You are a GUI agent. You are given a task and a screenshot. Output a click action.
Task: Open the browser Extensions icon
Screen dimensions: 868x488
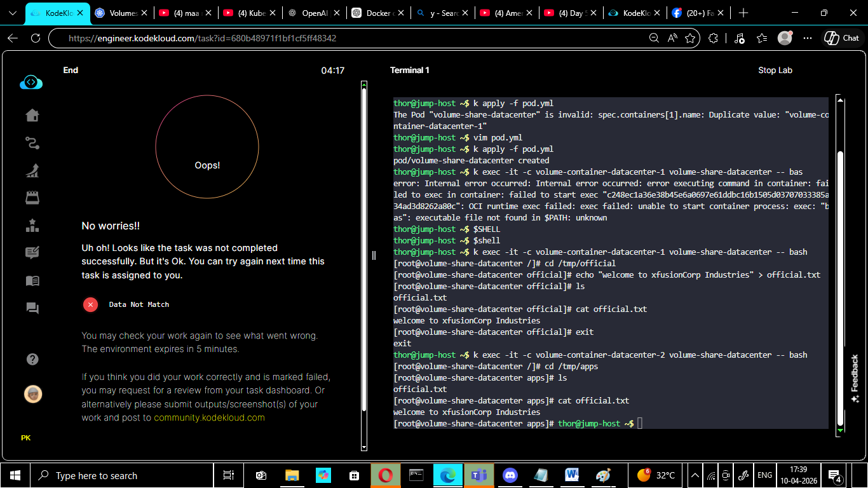tap(713, 38)
